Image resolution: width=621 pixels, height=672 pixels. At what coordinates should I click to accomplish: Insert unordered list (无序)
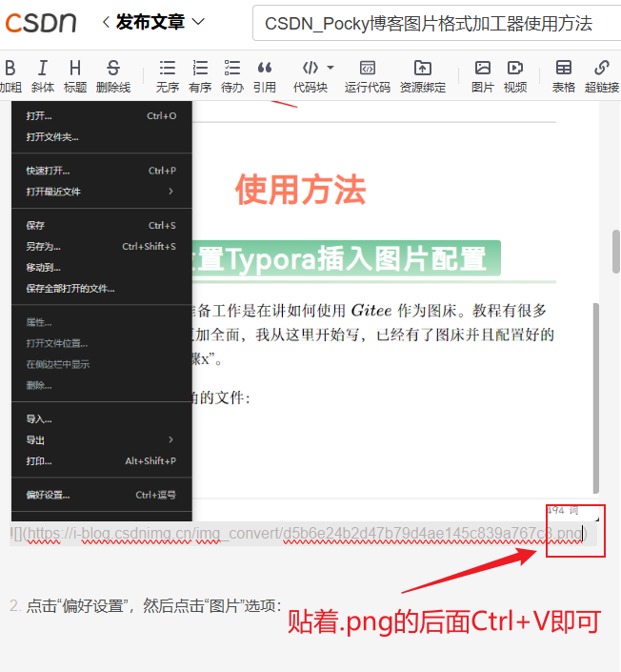[167, 76]
